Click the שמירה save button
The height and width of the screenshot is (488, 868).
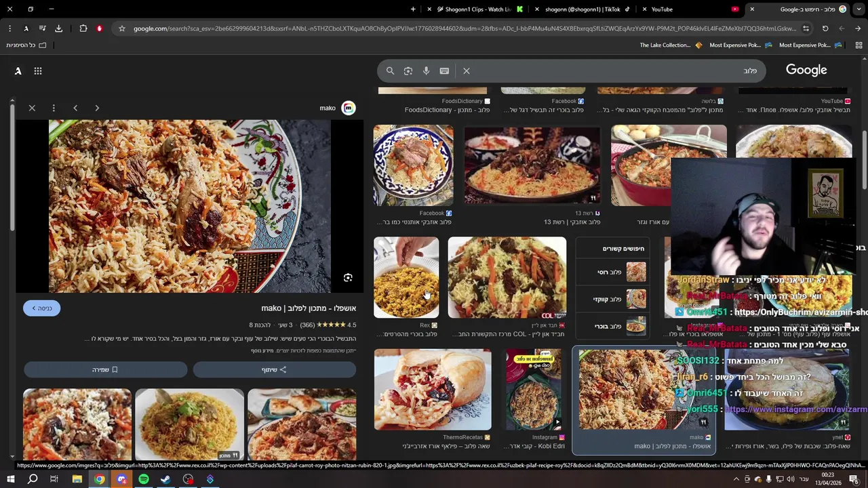(x=105, y=369)
